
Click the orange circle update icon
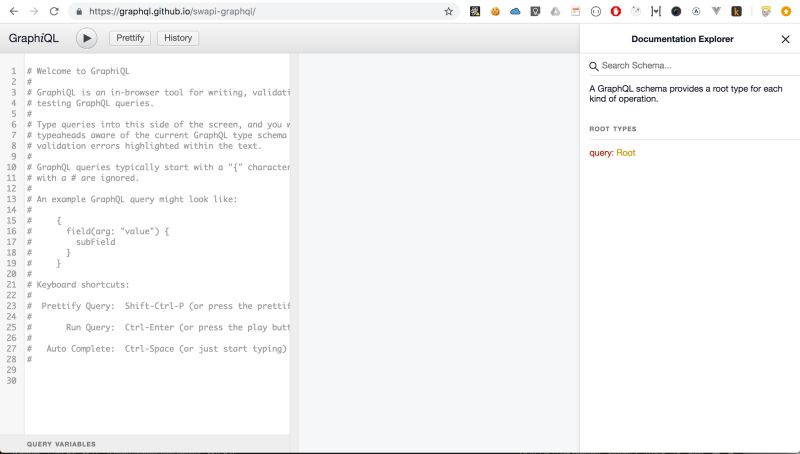click(786, 11)
